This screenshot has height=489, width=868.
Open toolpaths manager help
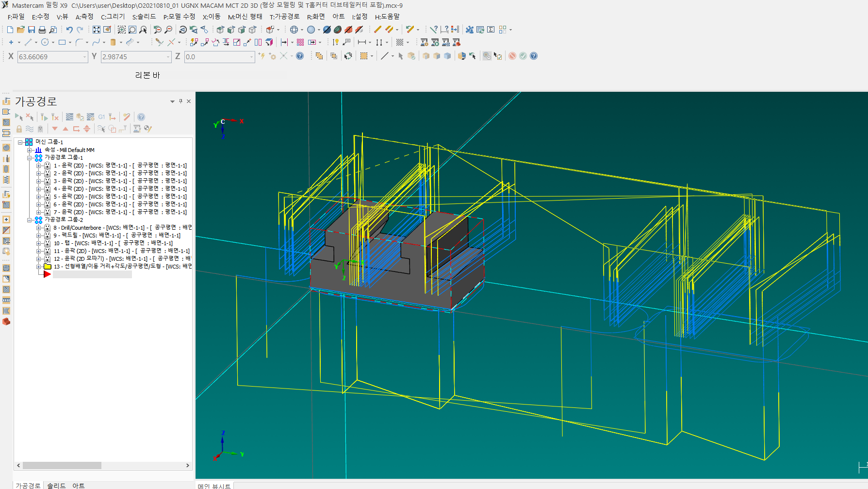pyautogui.click(x=141, y=117)
